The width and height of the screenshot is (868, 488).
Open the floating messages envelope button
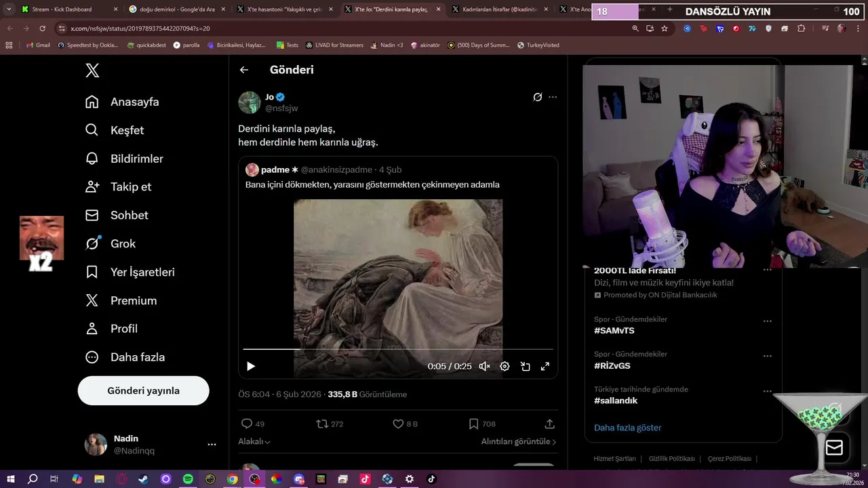(834, 448)
